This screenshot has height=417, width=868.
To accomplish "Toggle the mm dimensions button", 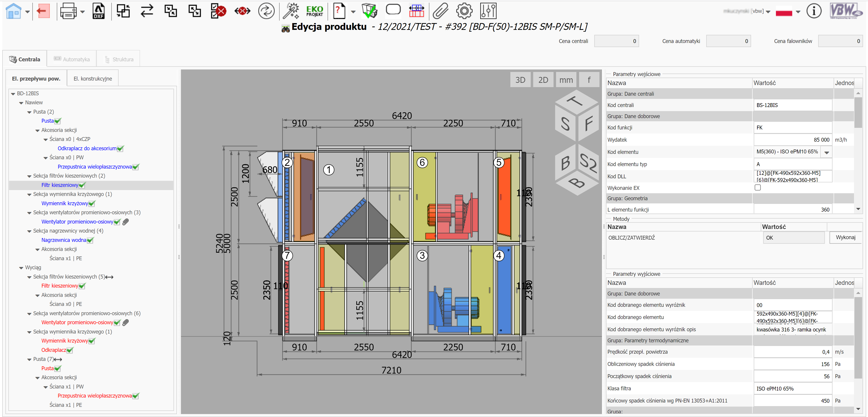I will 566,80.
